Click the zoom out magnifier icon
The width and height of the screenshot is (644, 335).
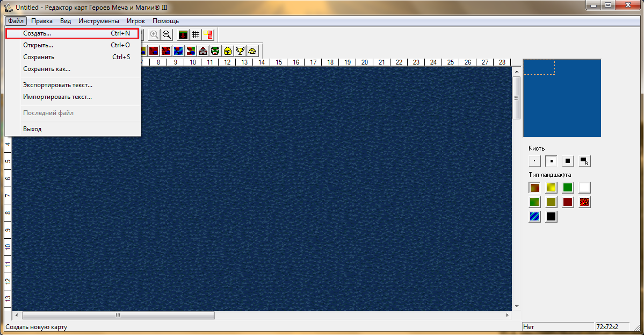click(x=167, y=35)
